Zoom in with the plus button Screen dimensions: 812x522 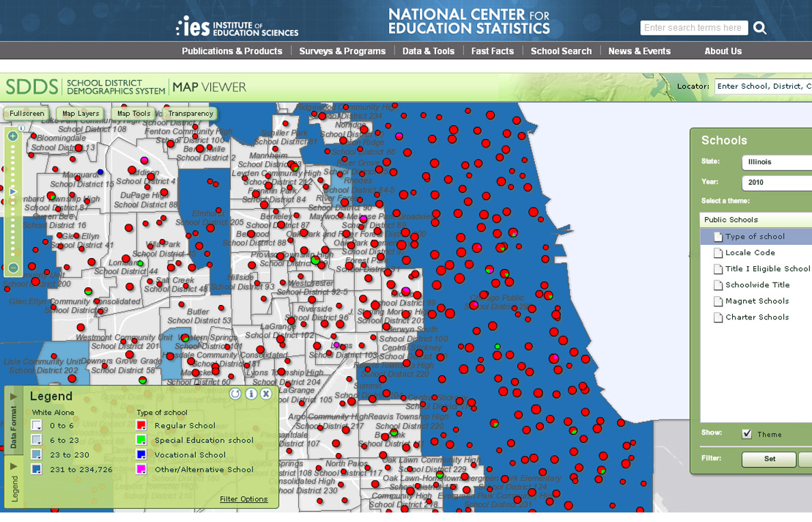pyautogui.click(x=13, y=136)
